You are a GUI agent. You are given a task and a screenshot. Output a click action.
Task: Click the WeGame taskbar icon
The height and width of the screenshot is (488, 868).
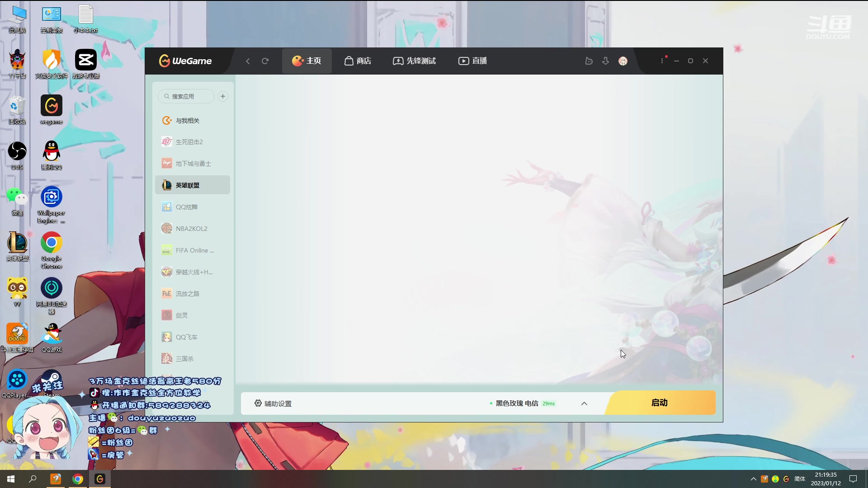[x=100, y=479]
